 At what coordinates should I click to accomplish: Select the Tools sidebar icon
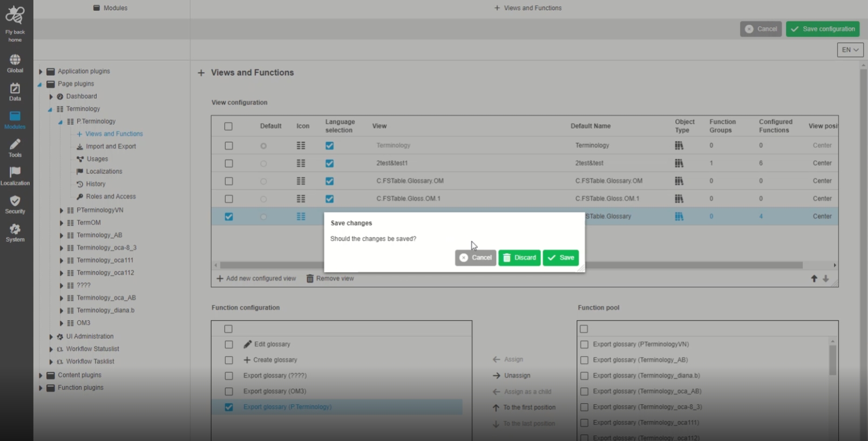tap(15, 145)
